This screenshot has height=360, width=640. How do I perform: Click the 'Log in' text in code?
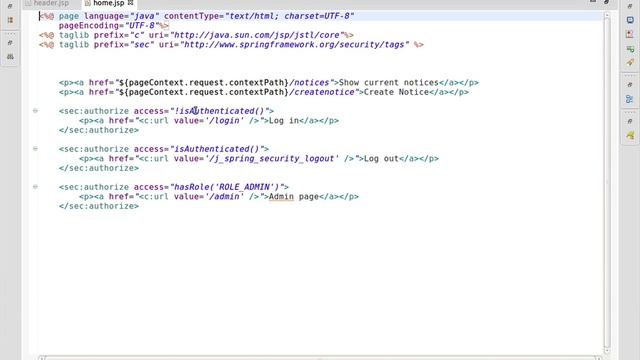[x=284, y=120]
